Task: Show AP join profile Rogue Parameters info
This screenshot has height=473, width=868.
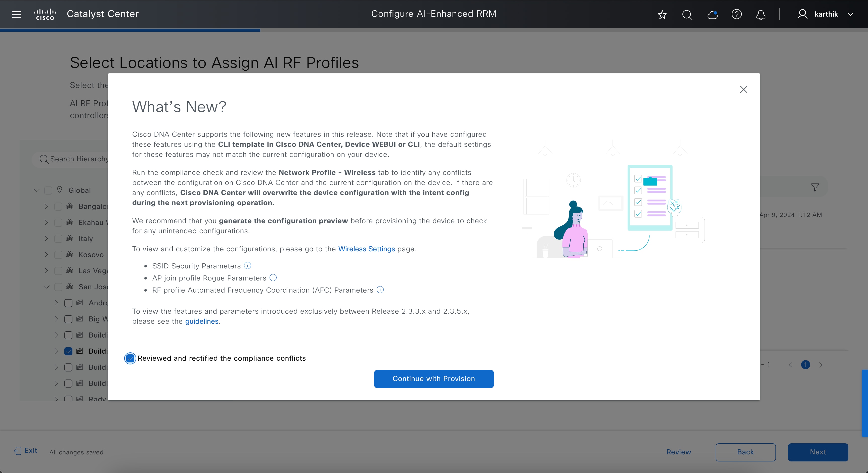Action: coord(273,278)
